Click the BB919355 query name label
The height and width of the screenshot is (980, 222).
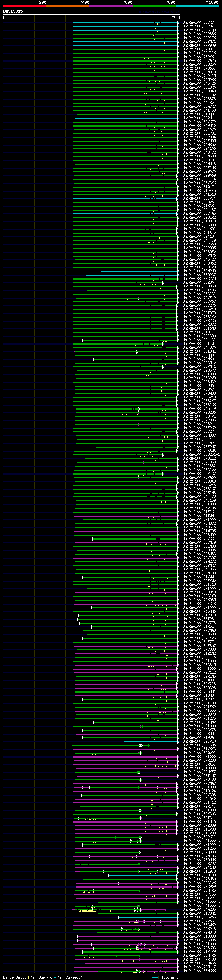tap(13, 11)
